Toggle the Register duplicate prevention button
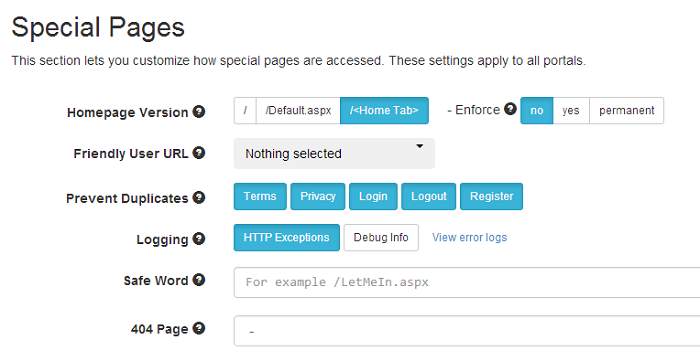Screen dimensions: 700x361 (x=492, y=196)
